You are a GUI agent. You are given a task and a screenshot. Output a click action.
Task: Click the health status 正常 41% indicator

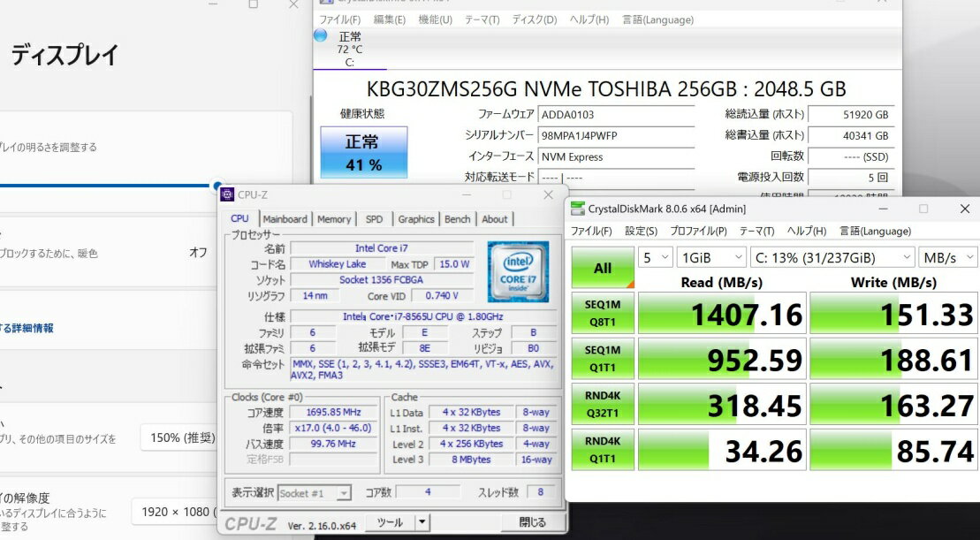click(x=363, y=152)
